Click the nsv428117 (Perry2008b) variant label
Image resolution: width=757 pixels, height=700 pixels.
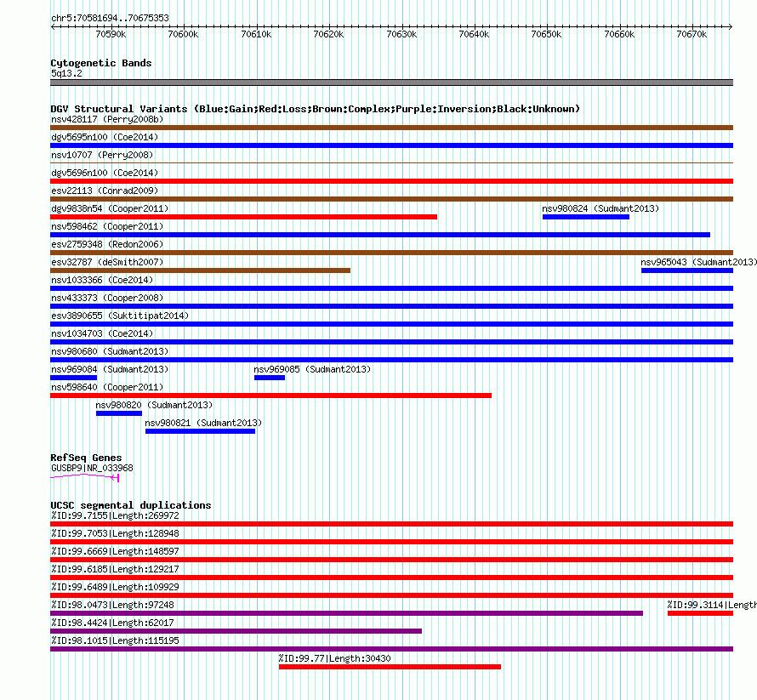point(107,119)
